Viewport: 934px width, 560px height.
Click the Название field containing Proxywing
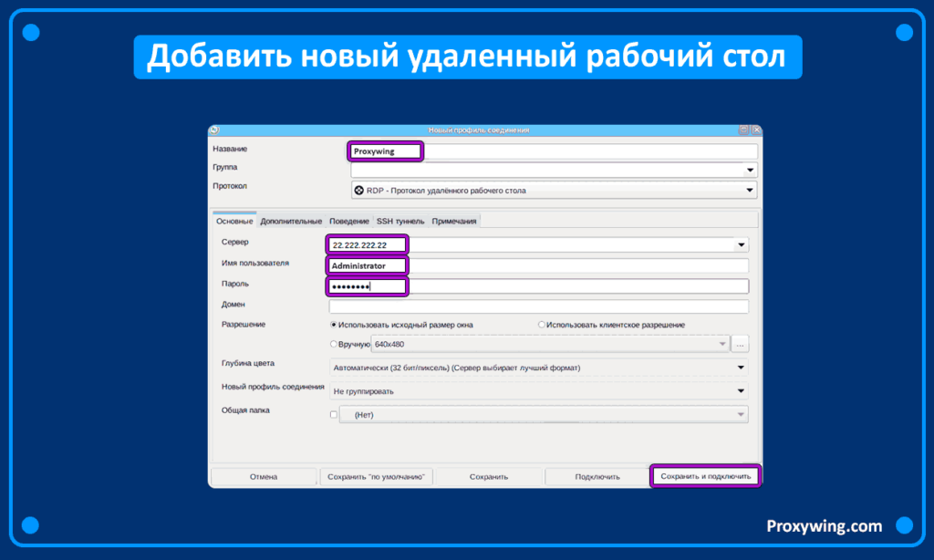pyautogui.click(x=554, y=151)
